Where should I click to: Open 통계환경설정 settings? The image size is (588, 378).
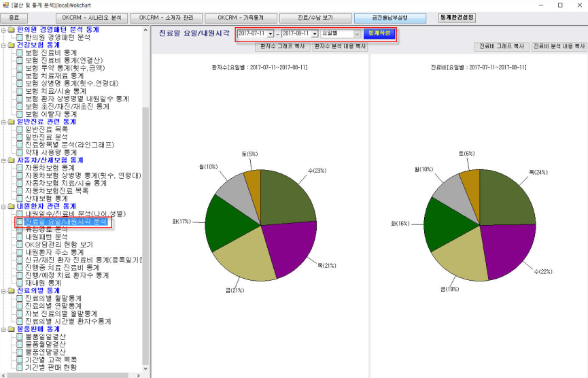coord(457,17)
